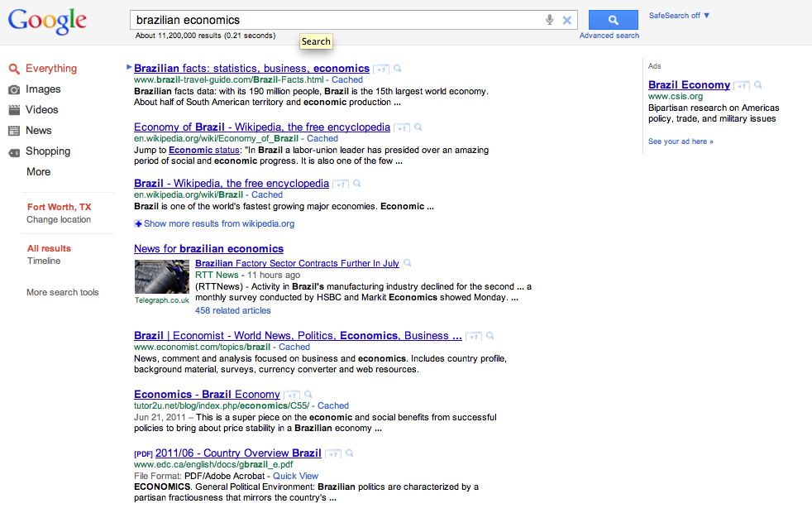The width and height of the screenshot is (812, 513).
Task: Open the SafeSearch off dropdown
Action: coord(679,16)
